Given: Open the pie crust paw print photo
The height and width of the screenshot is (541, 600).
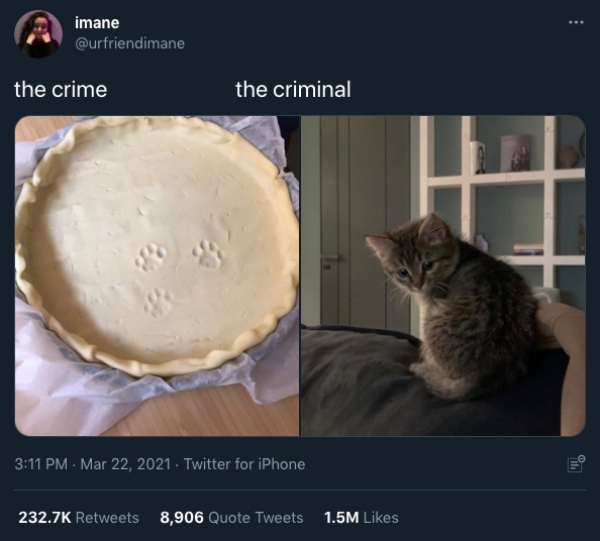Looking at the screenshot, I should 157,275.
